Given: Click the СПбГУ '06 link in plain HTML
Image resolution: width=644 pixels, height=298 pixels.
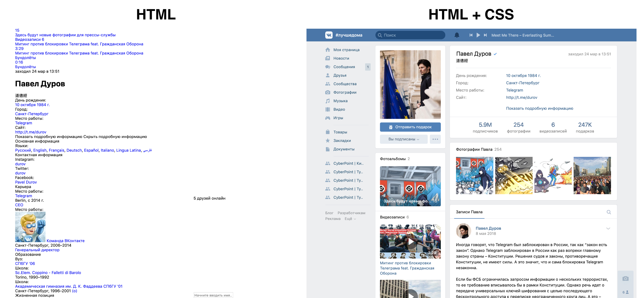Looking at the screenshot, I should (25, 263).
